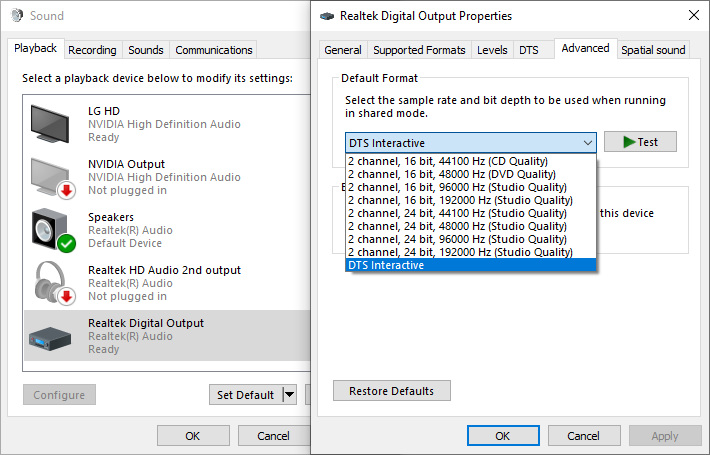Select Realtek HD Audio 2nd output entry
This screenshot has height=455, width=710.
(x=168, y=283)
